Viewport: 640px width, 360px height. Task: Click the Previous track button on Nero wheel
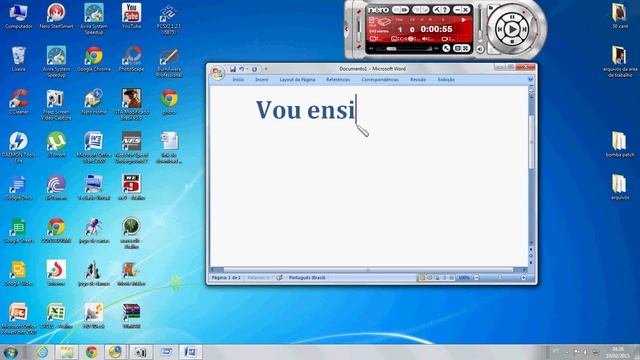[499, 29]
